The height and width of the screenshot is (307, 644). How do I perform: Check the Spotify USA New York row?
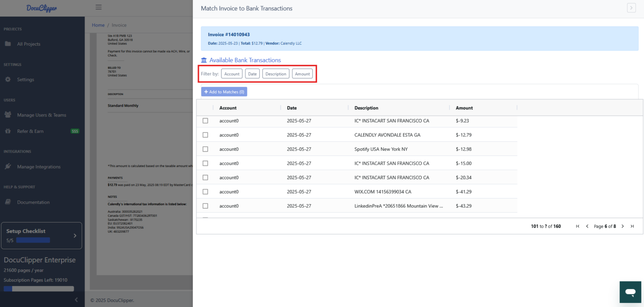pos(205,149)
